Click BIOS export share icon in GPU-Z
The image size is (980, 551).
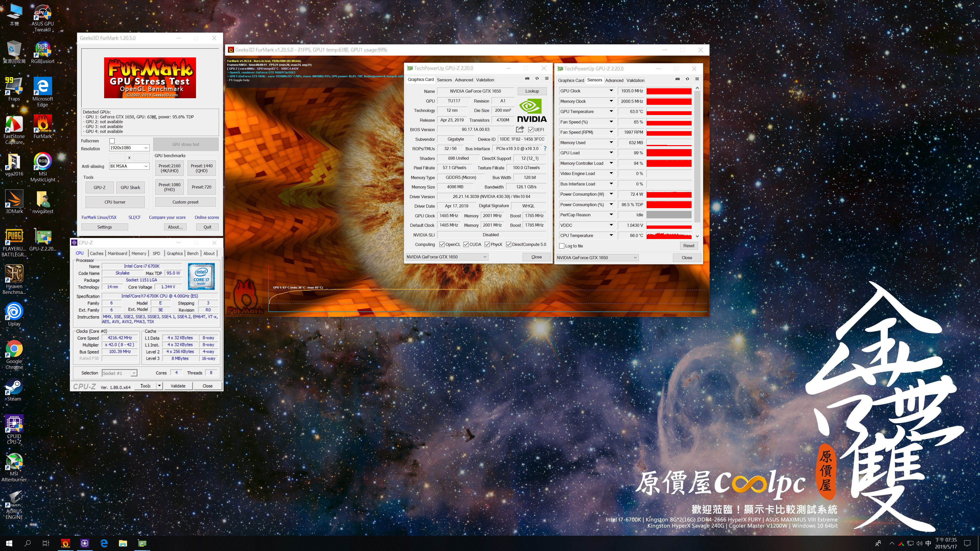(x=520, y=129)
